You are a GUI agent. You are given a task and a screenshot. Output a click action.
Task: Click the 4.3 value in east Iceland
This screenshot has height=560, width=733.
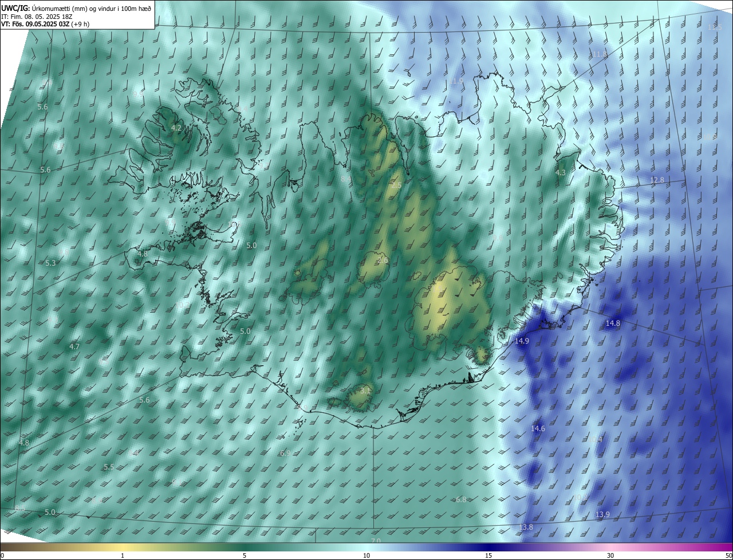[561, 172]
